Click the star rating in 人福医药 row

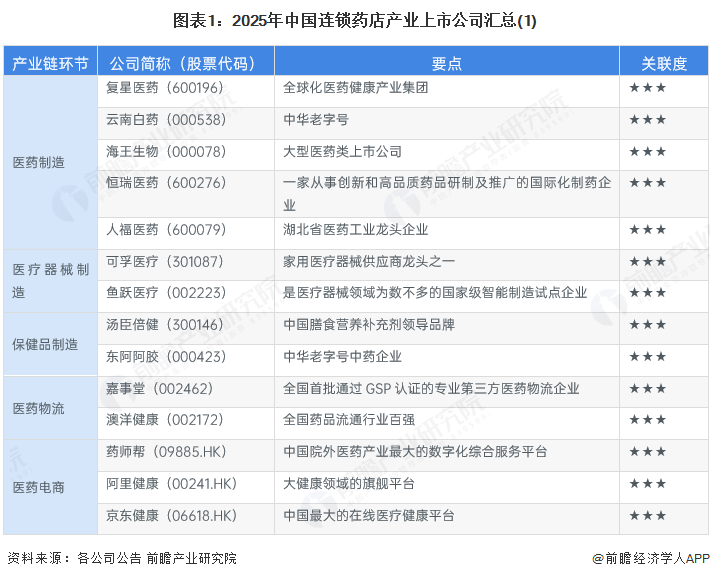pos(648,230)
